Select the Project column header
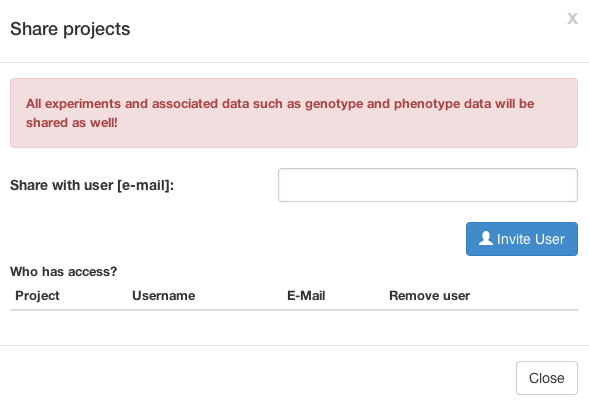 (37, 296)
